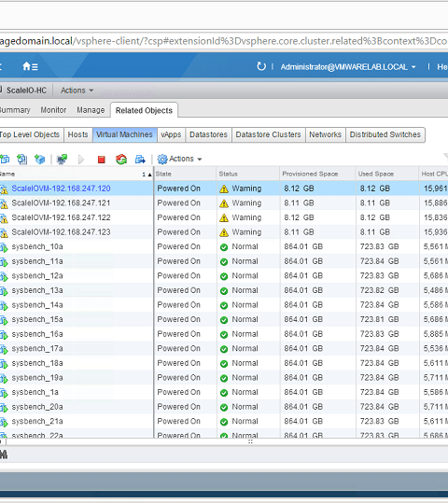Open the VM console toolbar icon
Image resolution: width=448 pixels, height=503 pixels.
coord(62,159)
